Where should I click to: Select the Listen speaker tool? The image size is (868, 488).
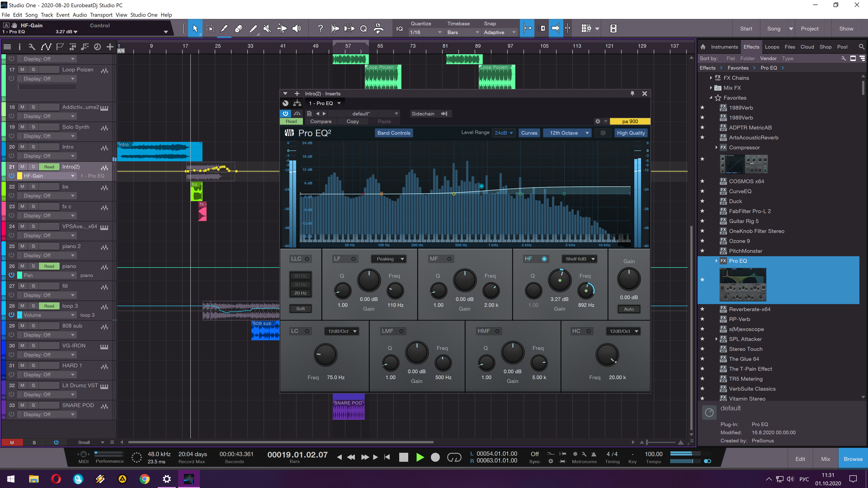(x=297, y=29)
